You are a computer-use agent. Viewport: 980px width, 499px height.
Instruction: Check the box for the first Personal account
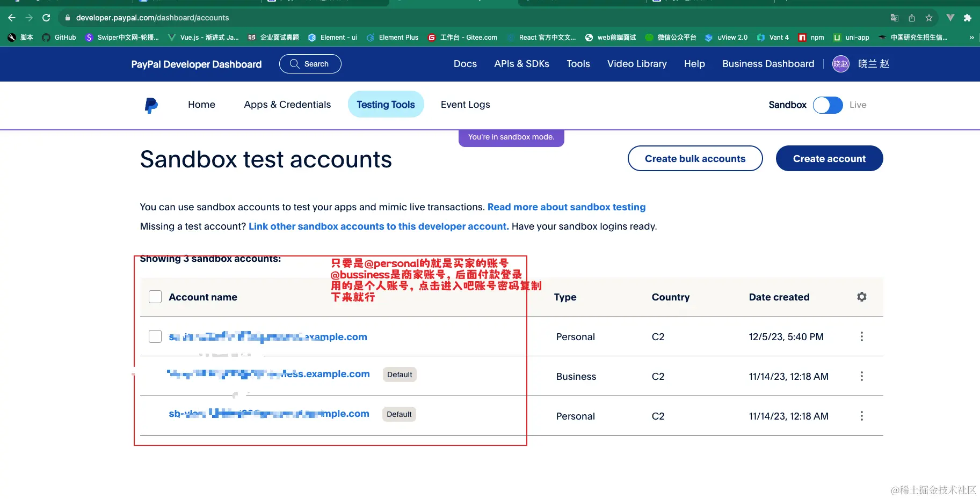click(155, 336)
